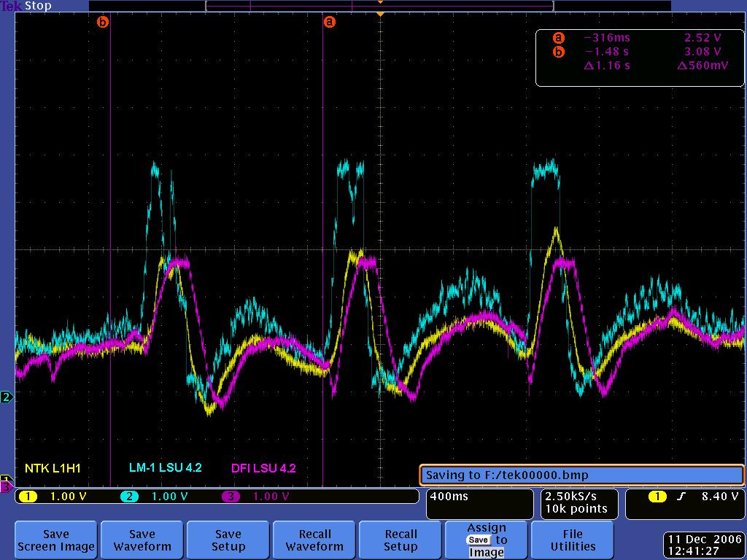The image size is (747, 560).
Task: Select the channel 1 yellow badge
Action: pos(28,497)
